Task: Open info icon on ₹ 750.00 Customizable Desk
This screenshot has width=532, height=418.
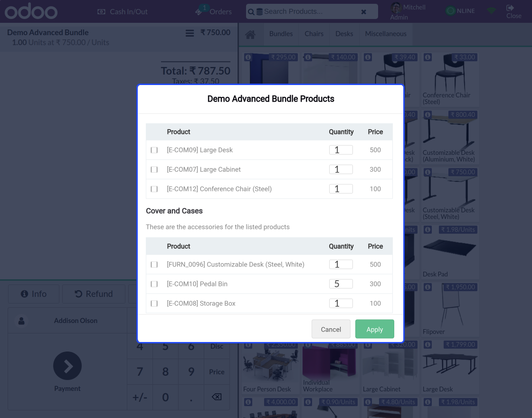Action: [428, 172]
